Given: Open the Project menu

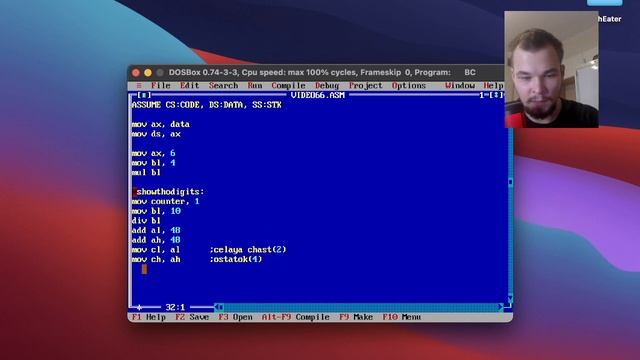Looking at the screenshot, I should tap(366, 86).
